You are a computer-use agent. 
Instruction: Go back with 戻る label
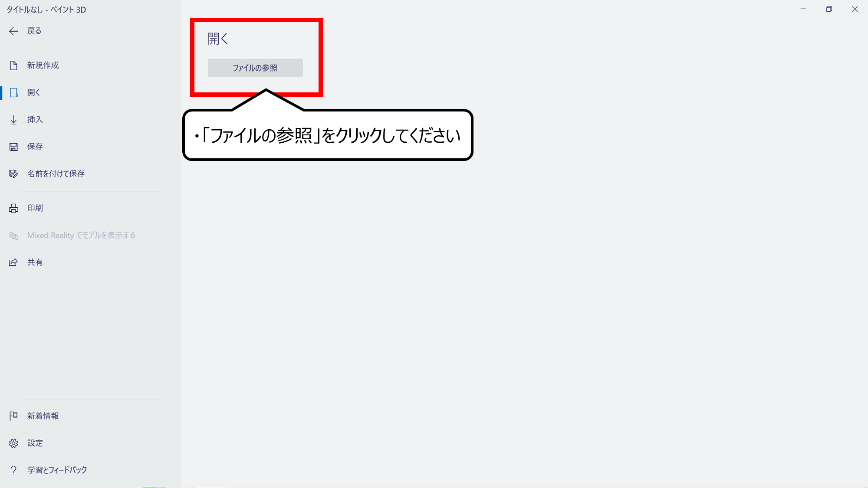tap(34, 31)
